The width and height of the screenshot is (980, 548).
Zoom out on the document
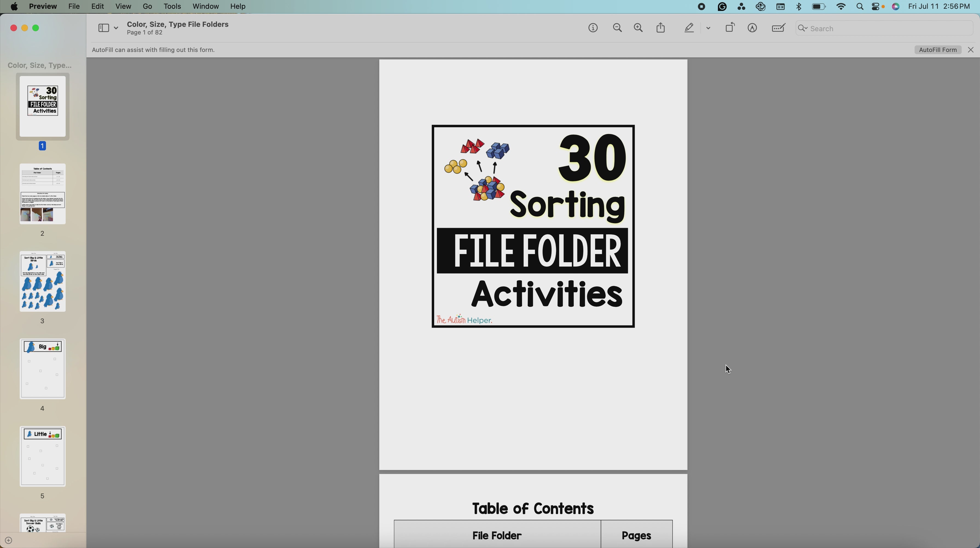617,28
